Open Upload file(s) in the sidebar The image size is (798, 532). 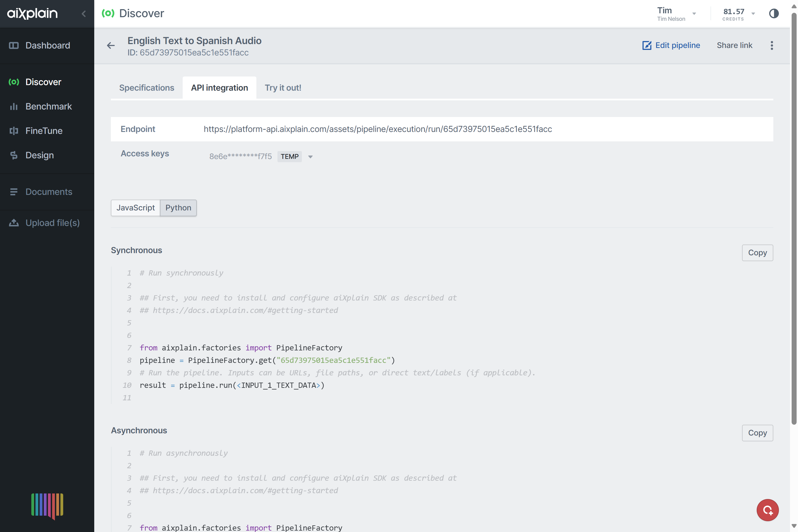click(47, 223)
